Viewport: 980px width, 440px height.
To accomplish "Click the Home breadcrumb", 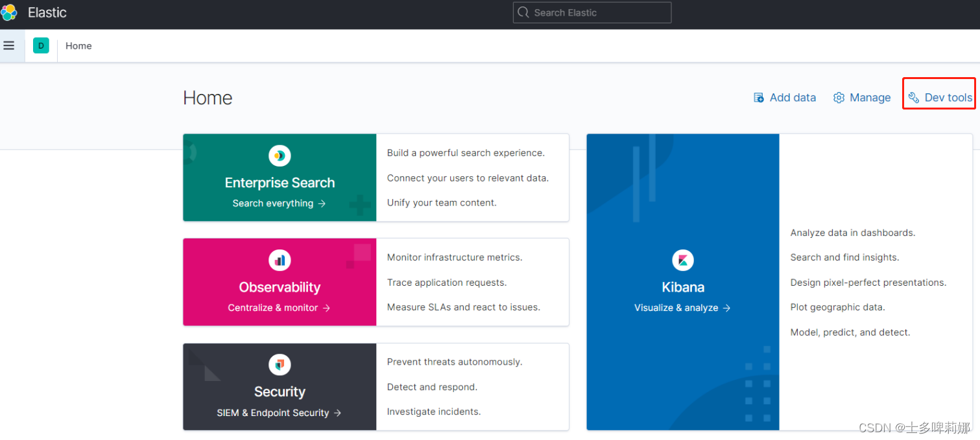I will (78, 46).
